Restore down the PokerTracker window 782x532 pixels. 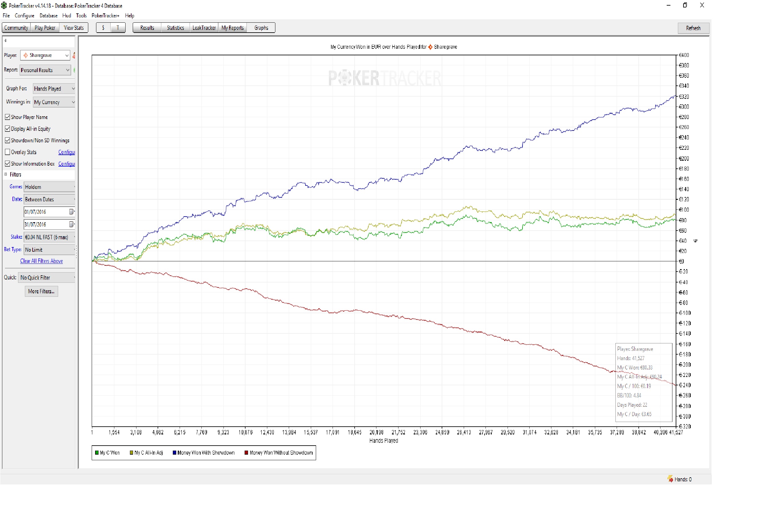pos(685,5)
